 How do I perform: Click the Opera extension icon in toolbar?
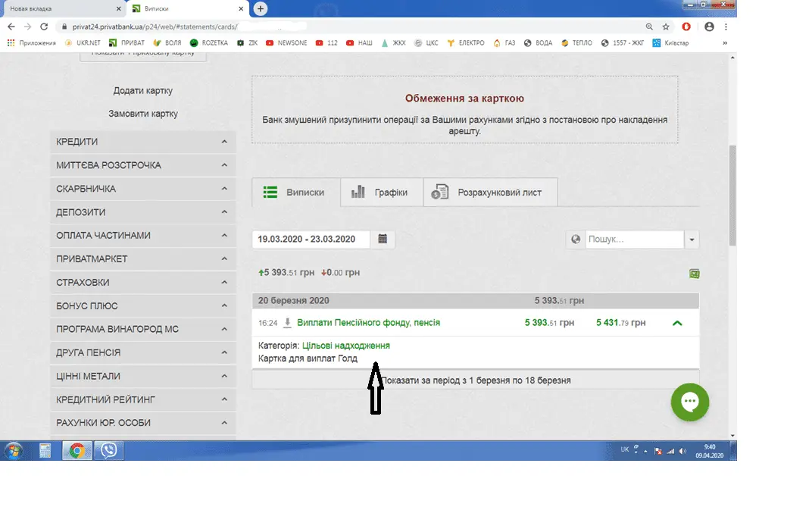tap(686, 27)
